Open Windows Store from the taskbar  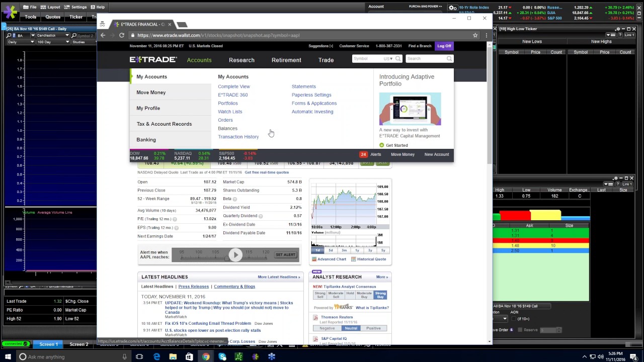click(x=189, y=356)
